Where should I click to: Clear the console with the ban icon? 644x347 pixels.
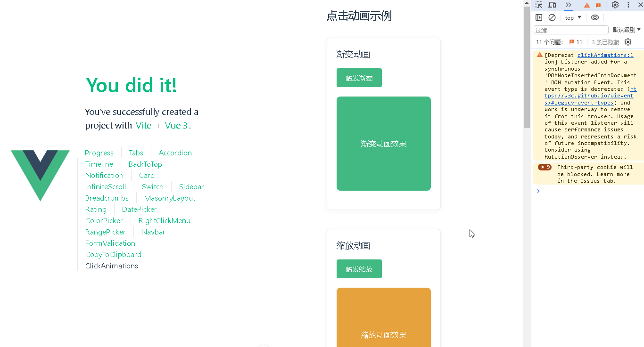(x=552, y=17)
